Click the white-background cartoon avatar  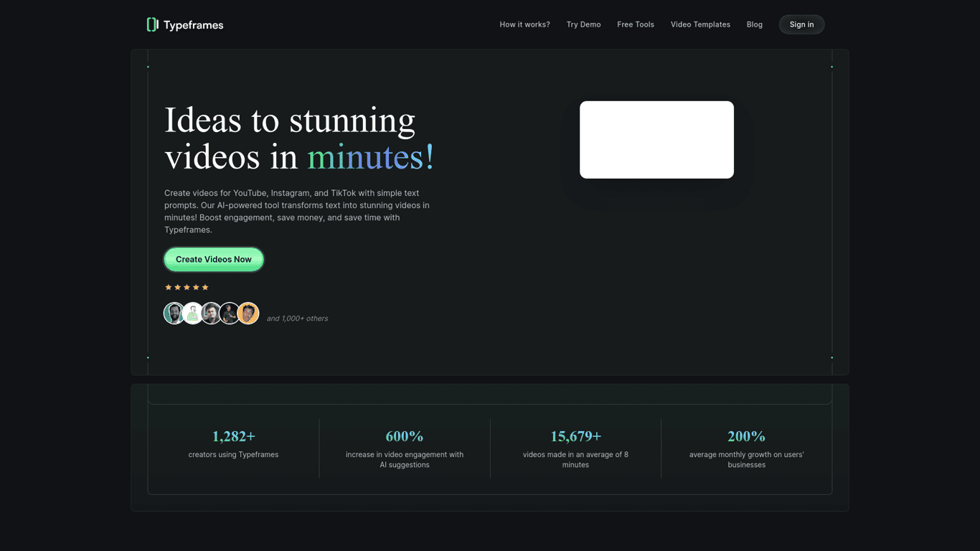[x=192, y=314]
